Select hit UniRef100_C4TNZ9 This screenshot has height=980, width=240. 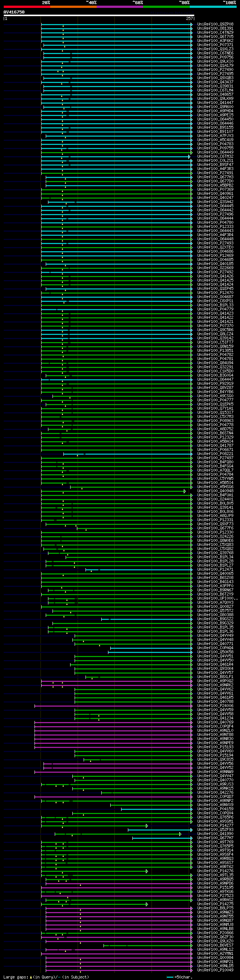[215, 32]
